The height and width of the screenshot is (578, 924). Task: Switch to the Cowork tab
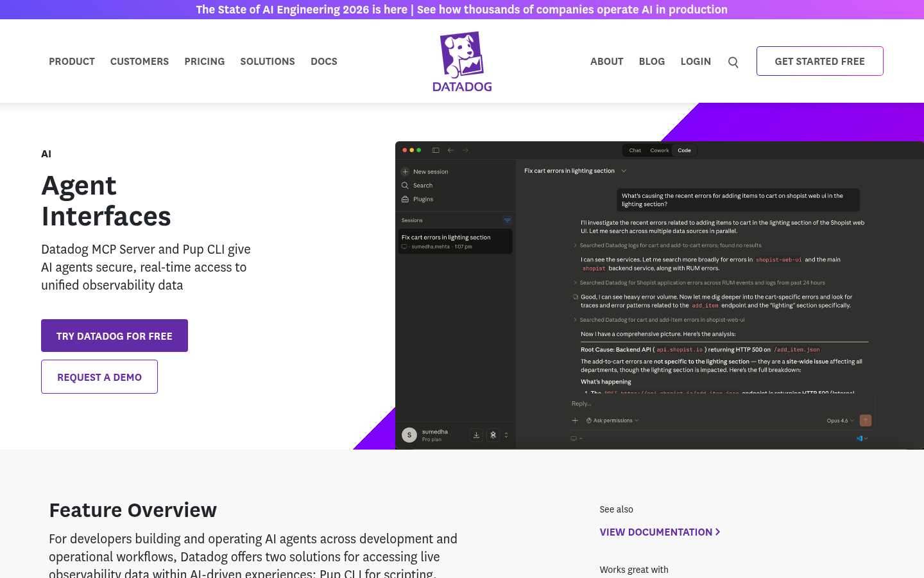[660, 150]
